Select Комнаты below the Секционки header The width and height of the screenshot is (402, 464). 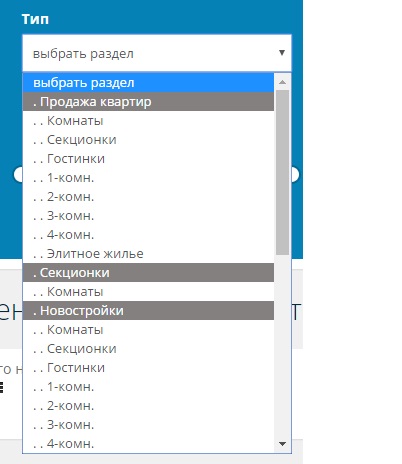(x=148, y=292)
